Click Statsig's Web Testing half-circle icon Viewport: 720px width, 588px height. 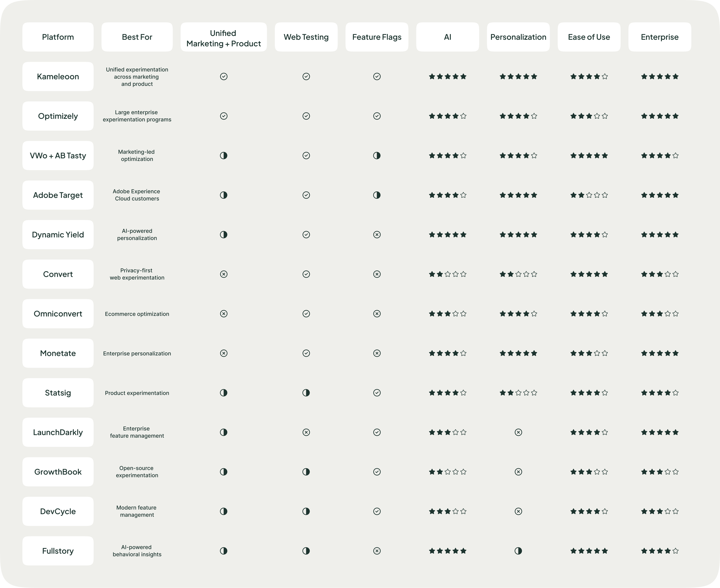point(306,393)
